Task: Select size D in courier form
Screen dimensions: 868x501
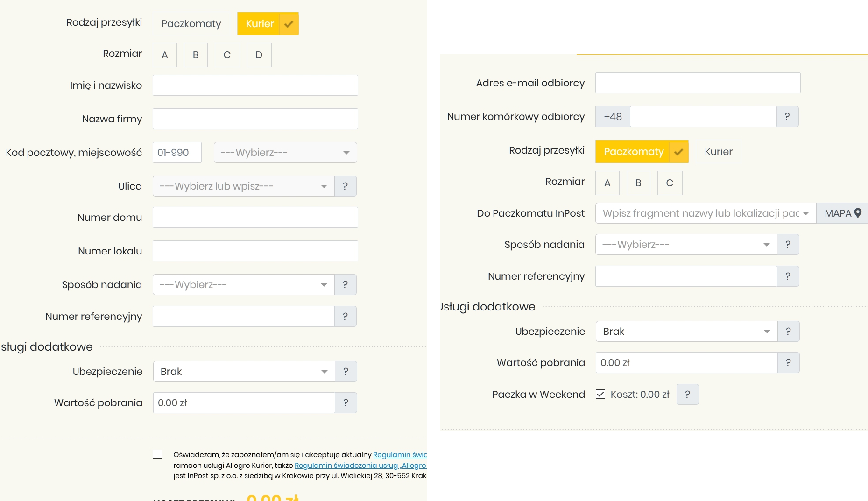Action: point(259,55)
